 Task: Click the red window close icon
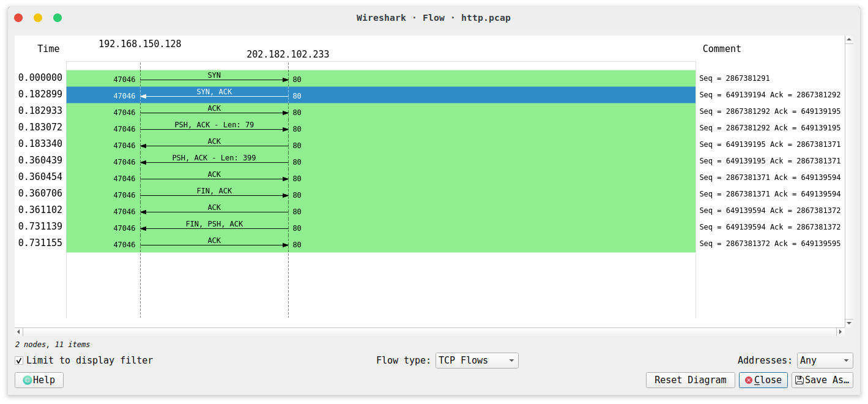[18, 18]
